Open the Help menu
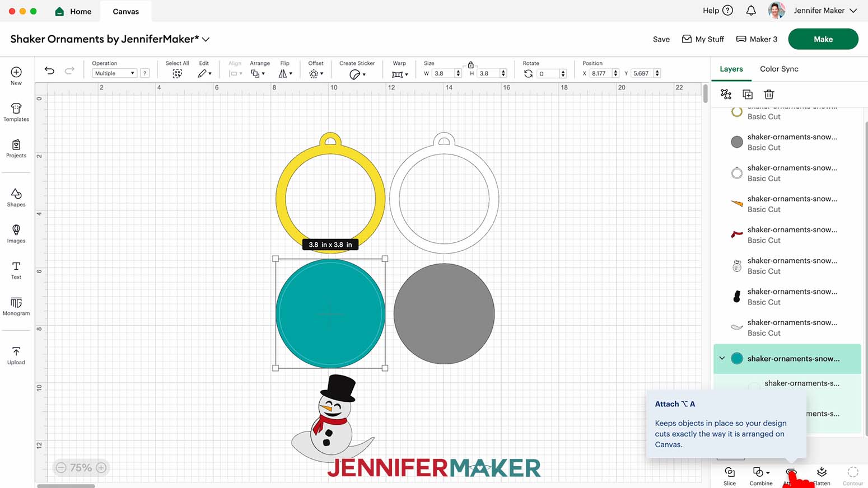 [717, 11]
